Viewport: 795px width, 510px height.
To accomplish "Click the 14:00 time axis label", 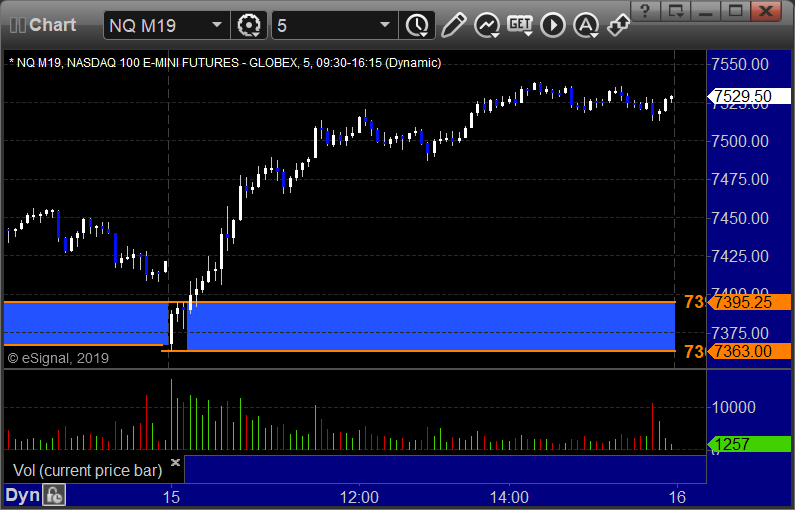I will pos(509,497).
